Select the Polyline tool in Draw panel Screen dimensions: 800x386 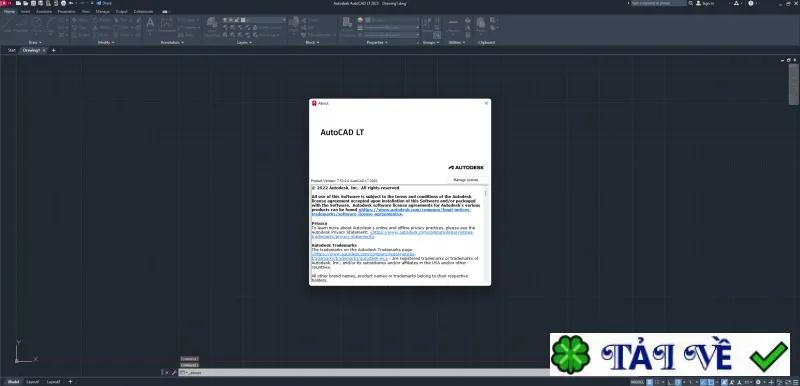(21, 24)
